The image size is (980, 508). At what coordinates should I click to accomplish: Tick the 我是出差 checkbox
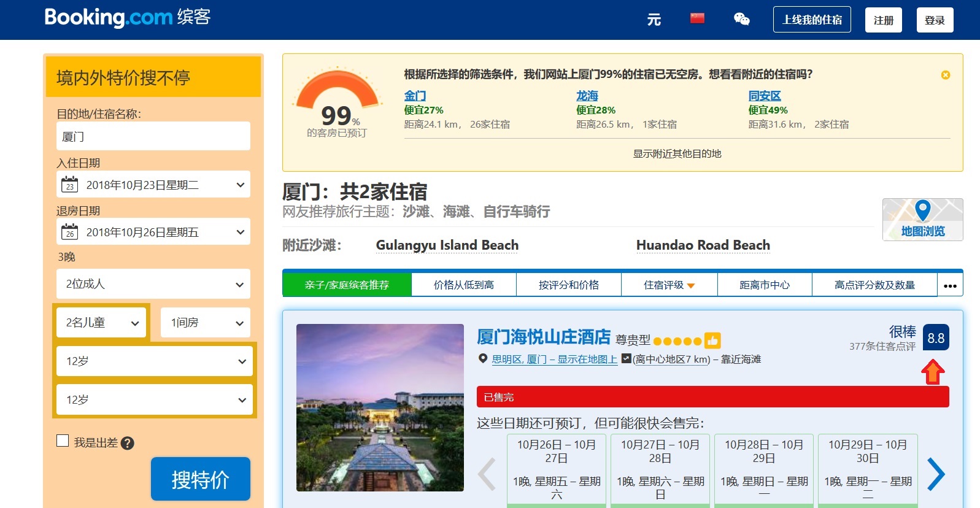coord(63,441)
